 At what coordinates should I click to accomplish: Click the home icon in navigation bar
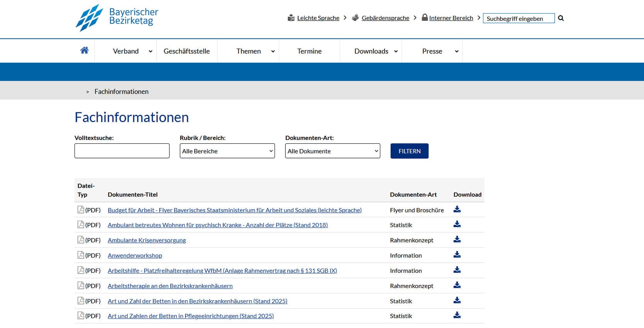(84, 50)
